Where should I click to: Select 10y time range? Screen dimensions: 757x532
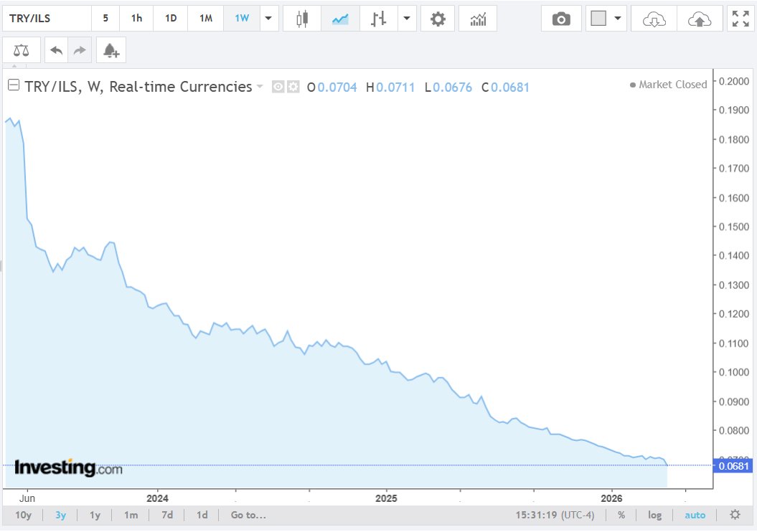tap(23, 515)
